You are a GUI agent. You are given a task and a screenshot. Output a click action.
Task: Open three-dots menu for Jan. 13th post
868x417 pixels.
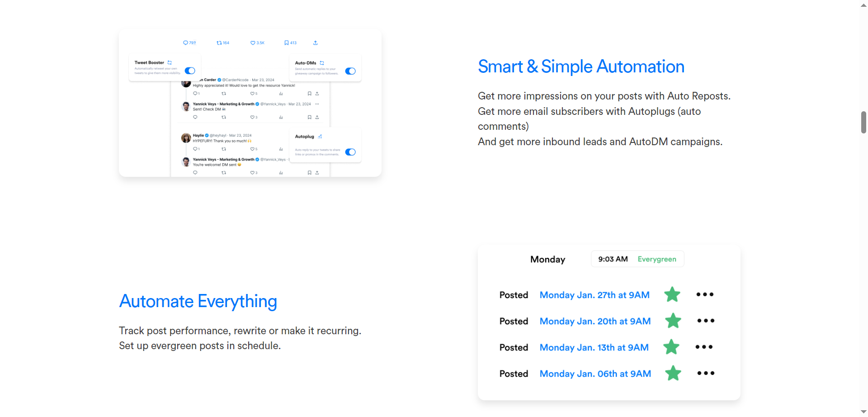(x=704, y=347)
